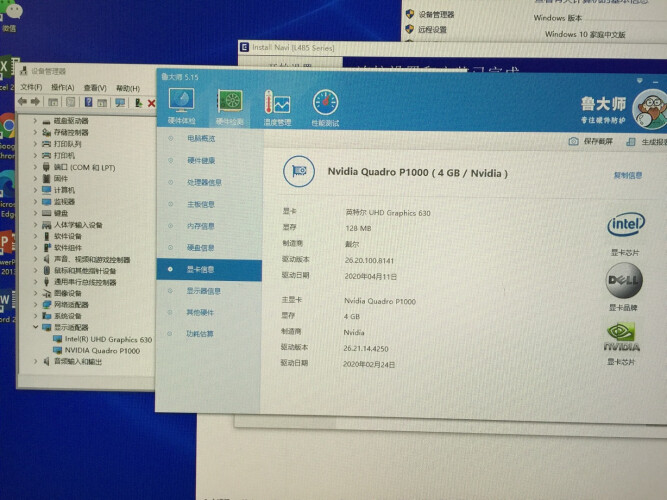
Task: Click the Back arrow in Device Manager toolbar
Action: [23, 101]
